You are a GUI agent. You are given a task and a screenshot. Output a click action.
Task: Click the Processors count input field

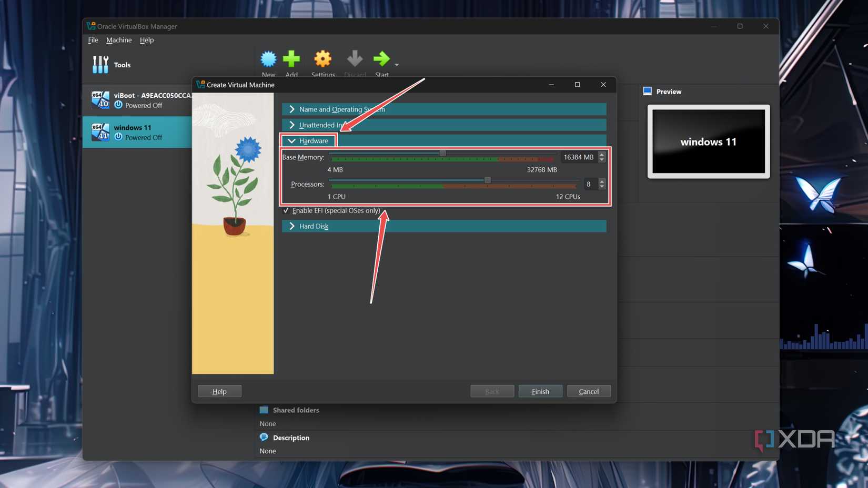point(588,184)
